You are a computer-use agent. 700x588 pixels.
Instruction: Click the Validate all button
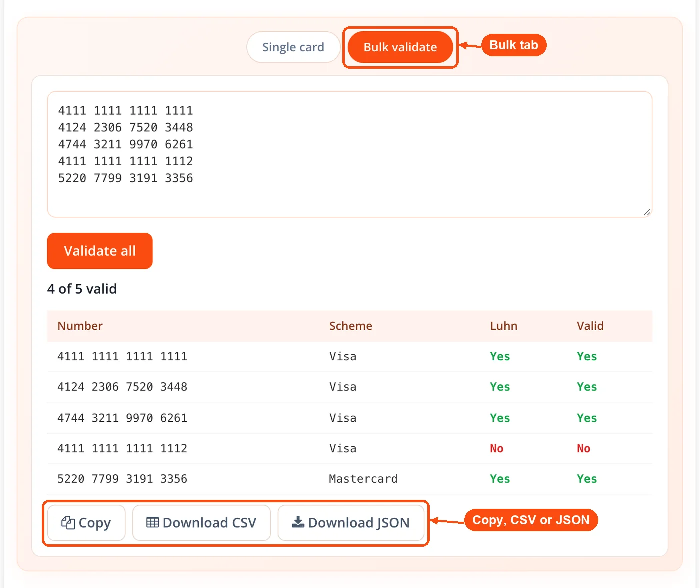pos(100,251)
